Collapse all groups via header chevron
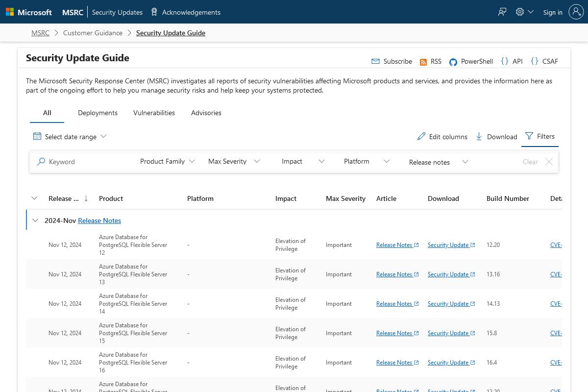 (x=34, y=198)
